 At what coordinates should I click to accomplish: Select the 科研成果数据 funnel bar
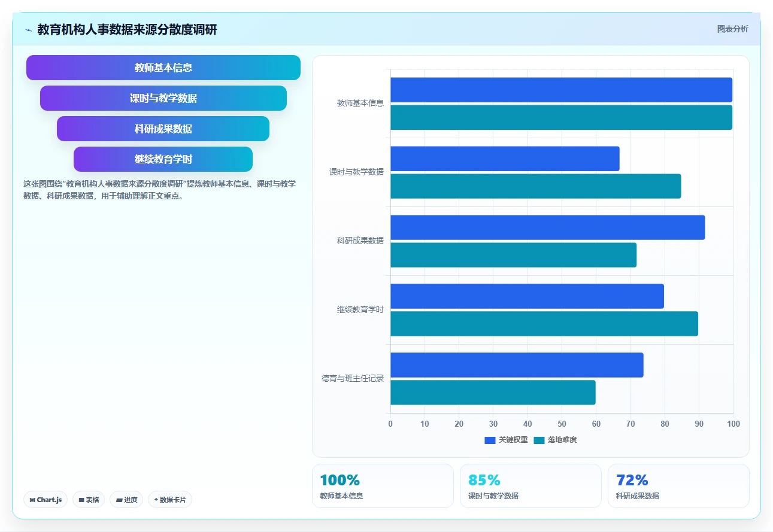[163, 129]
